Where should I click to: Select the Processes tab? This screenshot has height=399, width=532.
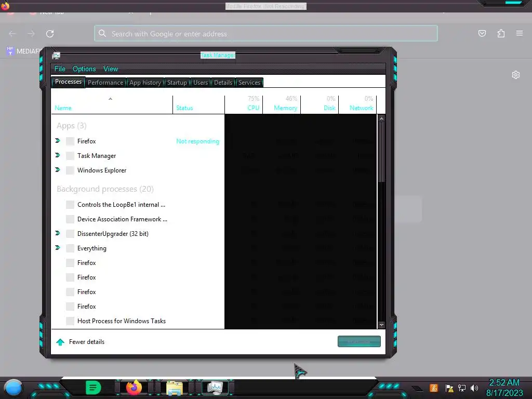(x=68, y=82)
